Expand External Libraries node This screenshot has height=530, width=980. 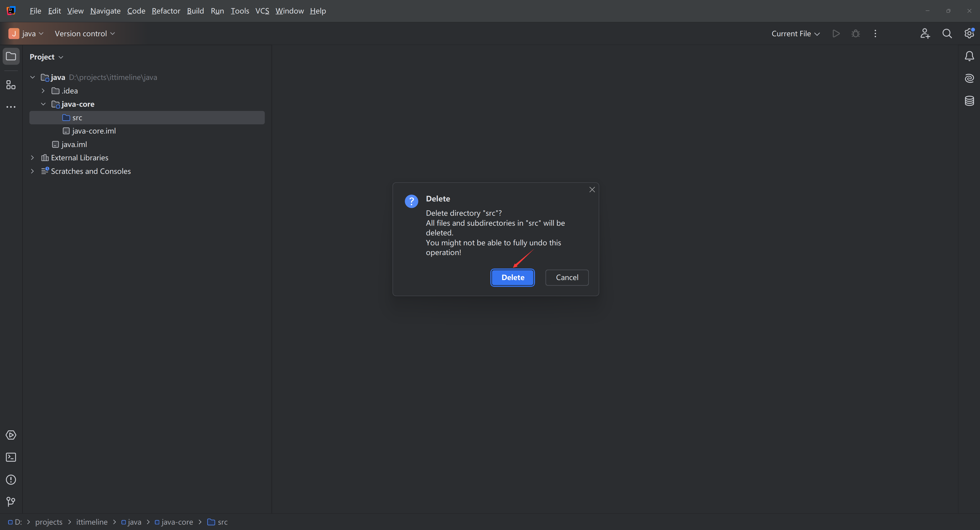pos(32,158)
